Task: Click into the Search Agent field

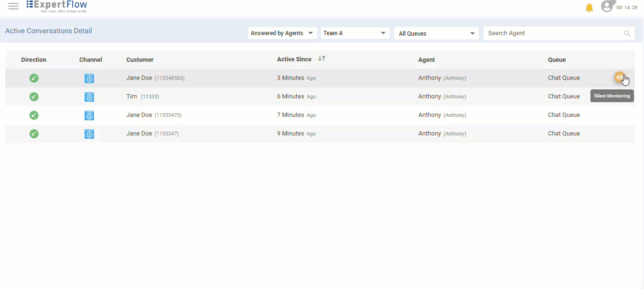Action: click(x=553, y=33)
